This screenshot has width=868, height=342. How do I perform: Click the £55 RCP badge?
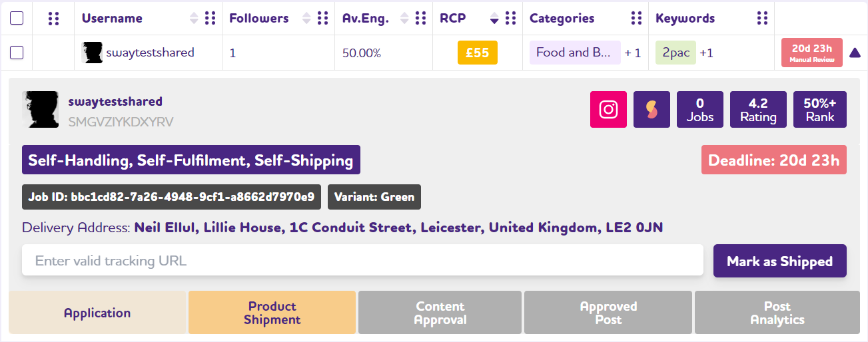click(x=478, y=53)
